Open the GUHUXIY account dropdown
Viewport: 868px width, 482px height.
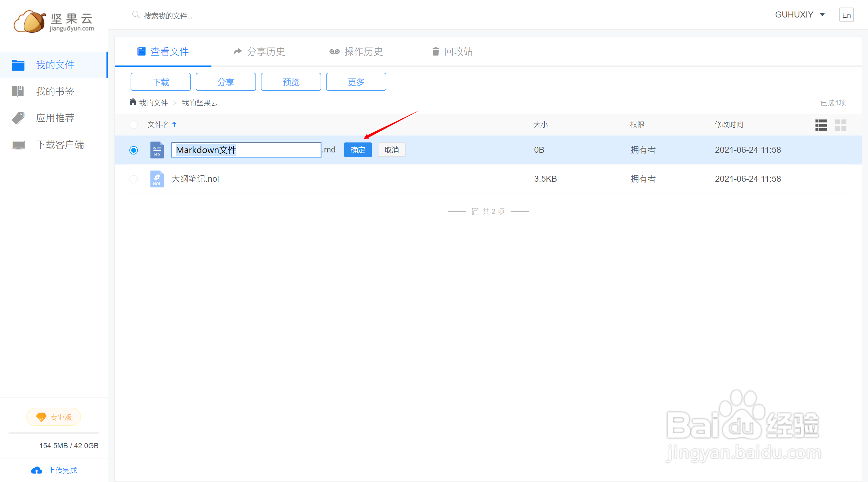click(800, 14)
